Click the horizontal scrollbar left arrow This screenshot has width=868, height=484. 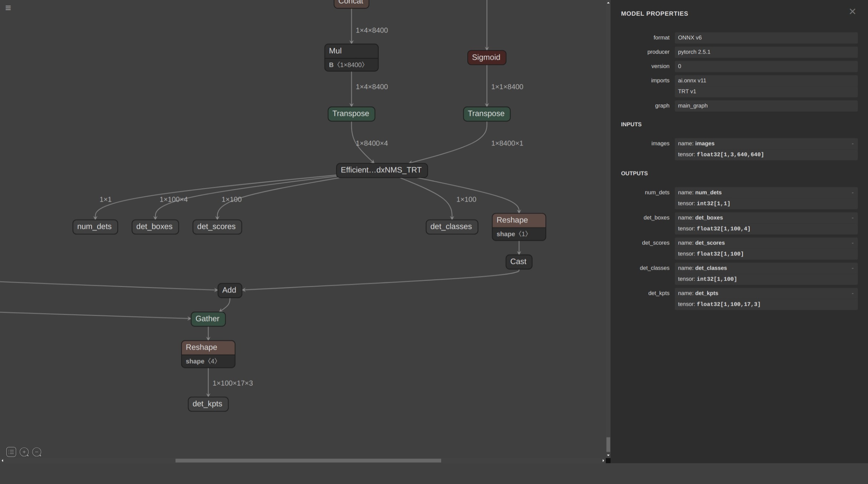click(x=3, y=461)
